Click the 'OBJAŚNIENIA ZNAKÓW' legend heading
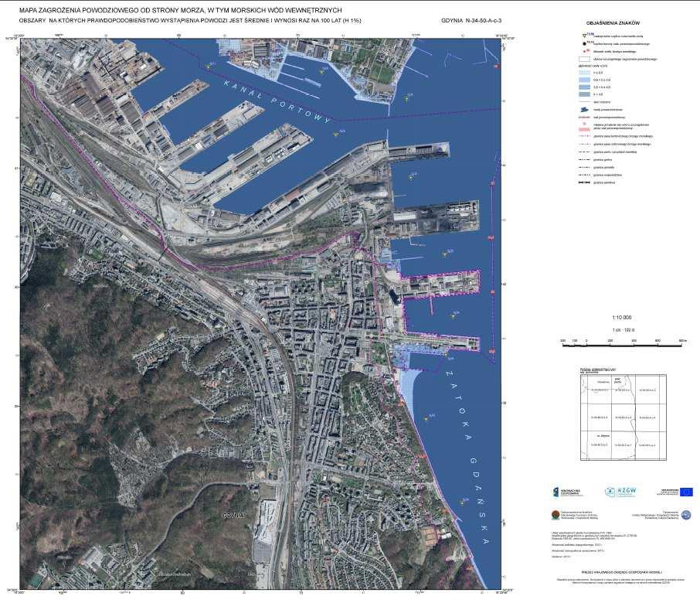 tap(613, 23)
